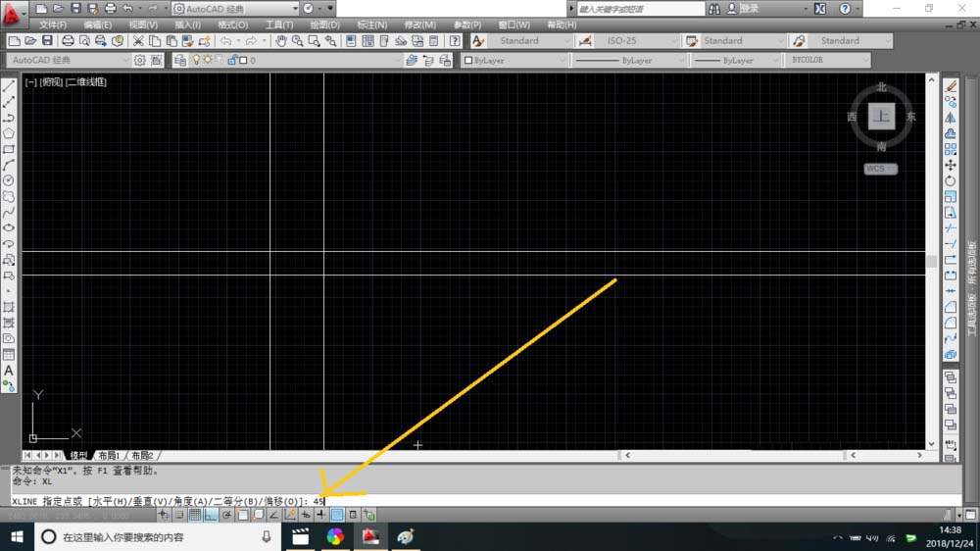Select the Polygon draw tool
The height and width of the screenshot is (551, 980).
(x=9, y=133)
